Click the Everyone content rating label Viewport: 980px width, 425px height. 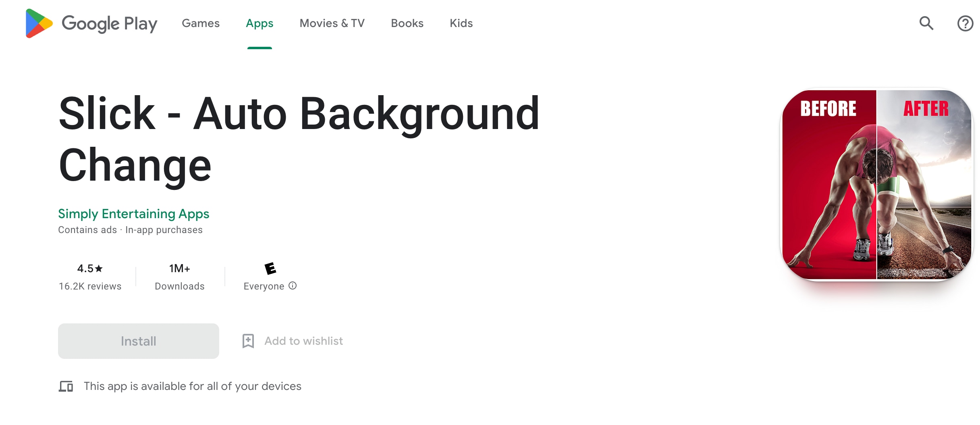[264, 286]
